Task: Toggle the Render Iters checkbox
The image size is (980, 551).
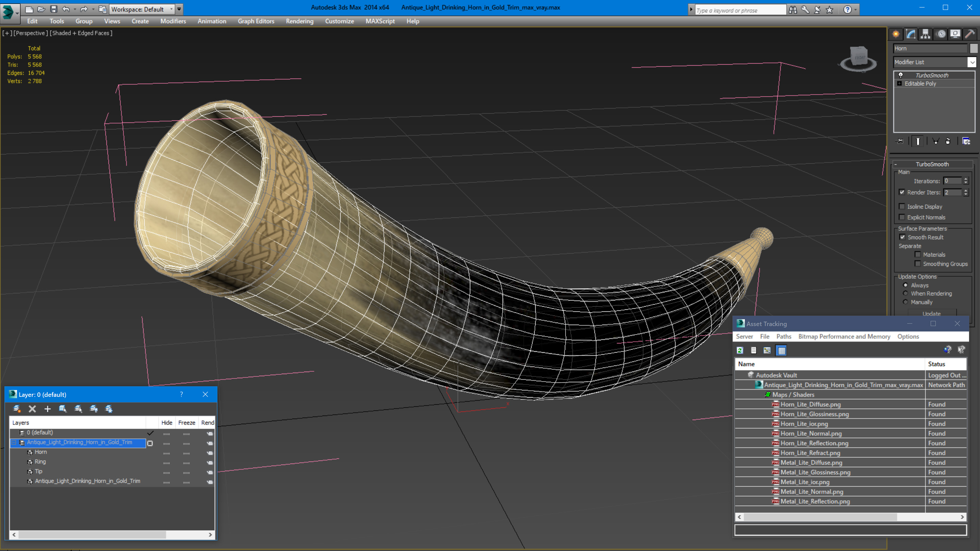Action: 902,192
